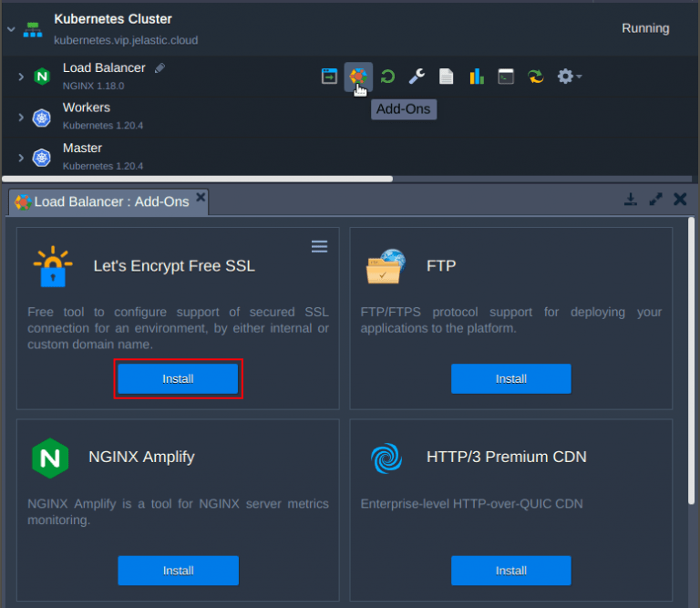Open Load Balancer in browser icon

[x=329, y=77]
